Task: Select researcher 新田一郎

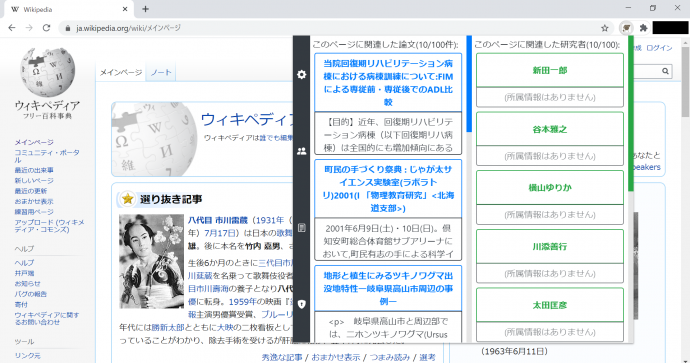Action: (550, 70)
